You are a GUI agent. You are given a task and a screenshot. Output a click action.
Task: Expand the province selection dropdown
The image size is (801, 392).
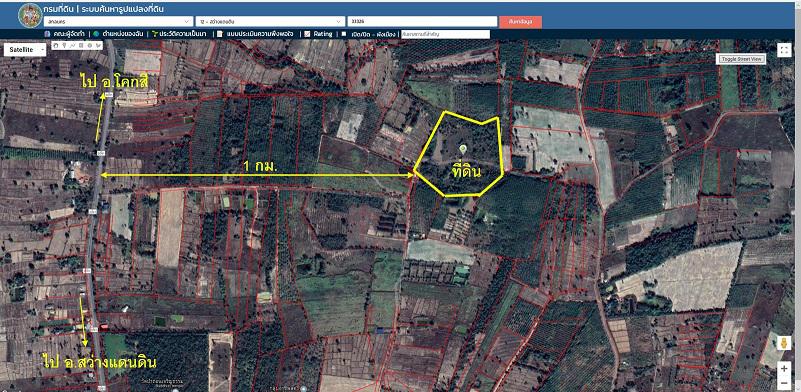pos(118,21)
